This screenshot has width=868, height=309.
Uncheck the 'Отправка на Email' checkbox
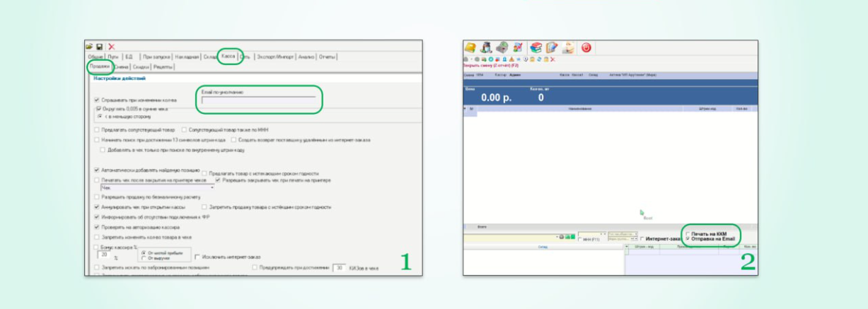tap(688, 239)
